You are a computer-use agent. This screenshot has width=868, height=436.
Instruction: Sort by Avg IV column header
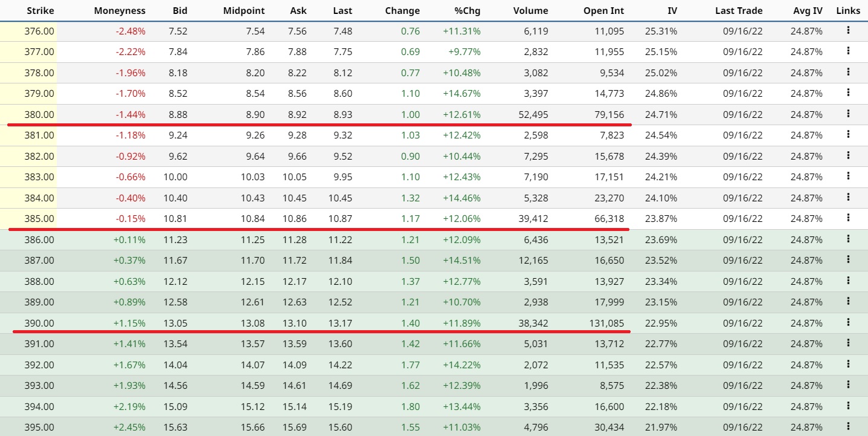808,10
